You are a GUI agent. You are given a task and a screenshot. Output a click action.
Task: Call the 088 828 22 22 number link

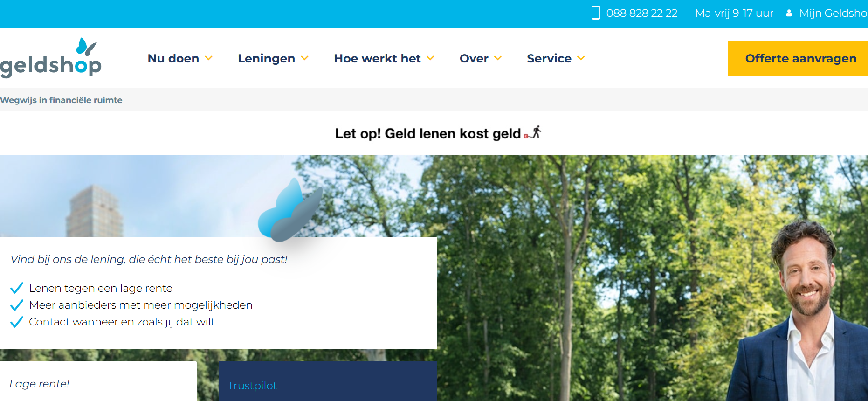pyautogui.click(x=641, y=13)
